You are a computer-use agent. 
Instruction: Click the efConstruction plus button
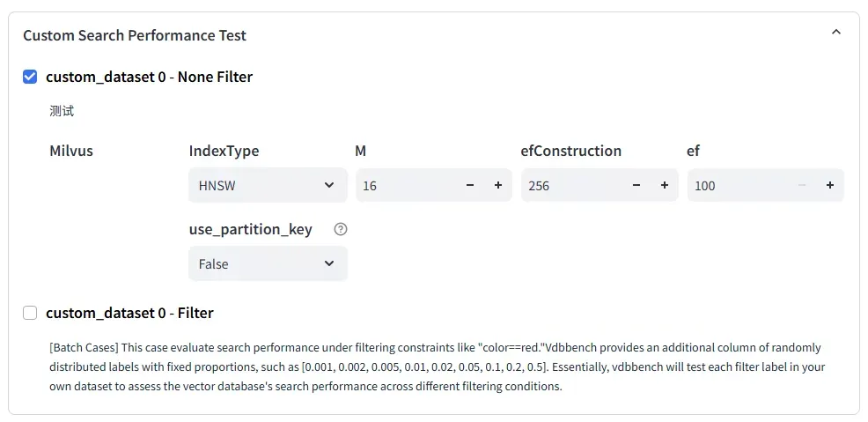click(665, 186)
